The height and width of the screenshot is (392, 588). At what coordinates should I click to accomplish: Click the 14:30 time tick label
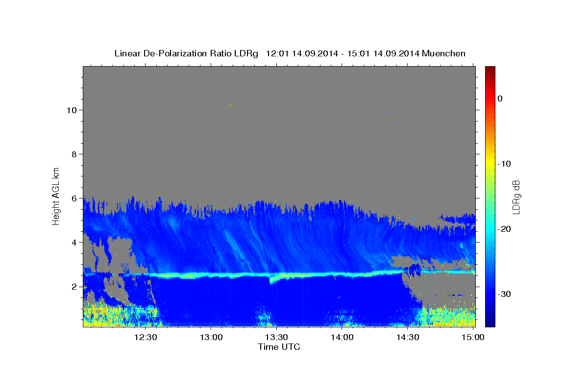coord(407,337)
